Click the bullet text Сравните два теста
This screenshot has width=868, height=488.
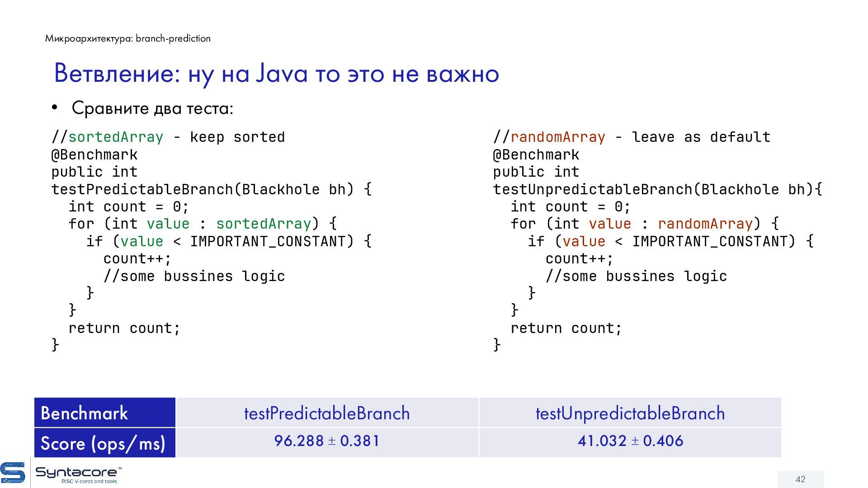click(152, 108)
